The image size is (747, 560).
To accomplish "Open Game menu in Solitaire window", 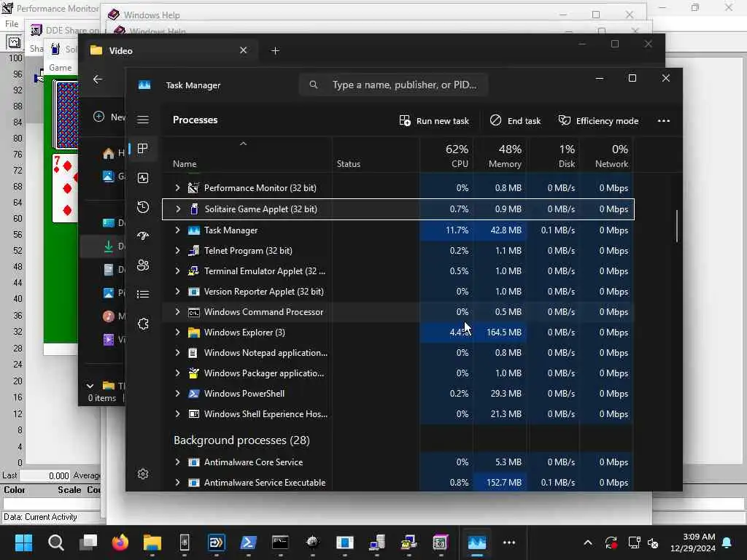I will tap(60, 68).
